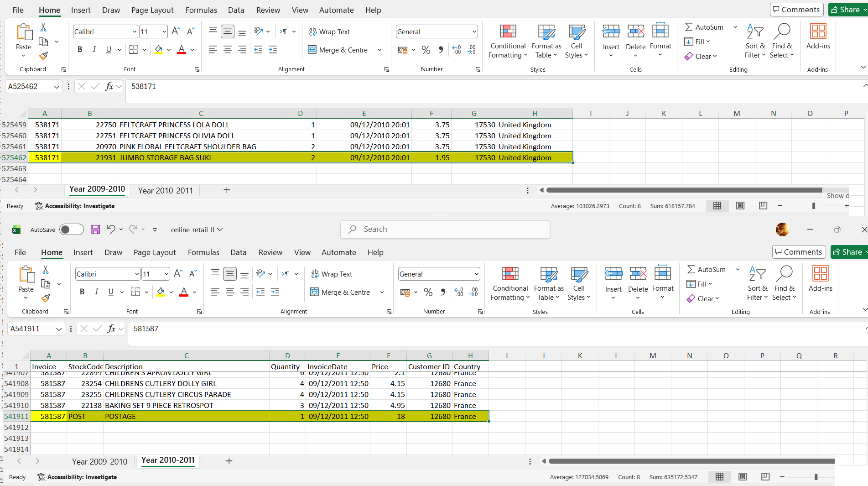Toggle Wrap Text in lower window

pyautogui.click(x=332, y=274)
